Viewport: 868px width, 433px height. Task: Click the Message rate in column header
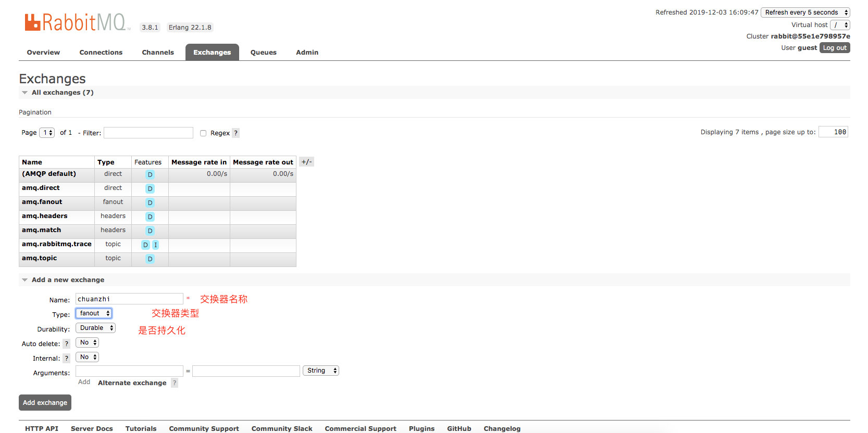tap(199, 162)
